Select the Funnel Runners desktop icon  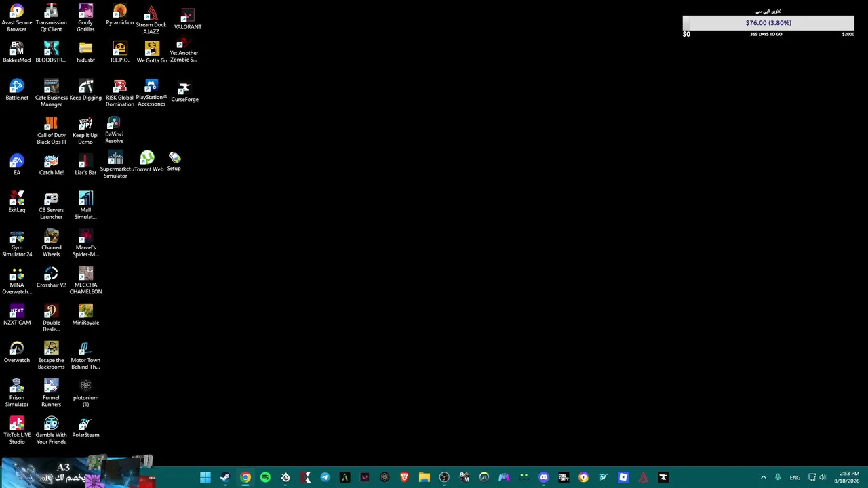pos(51,393)
